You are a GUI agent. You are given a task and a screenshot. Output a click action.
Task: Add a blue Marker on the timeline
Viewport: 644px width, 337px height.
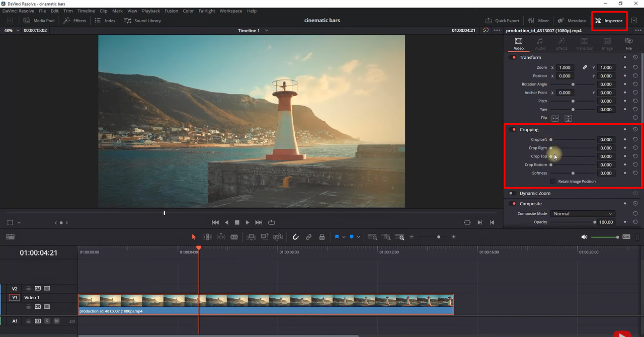coord(352,237)
